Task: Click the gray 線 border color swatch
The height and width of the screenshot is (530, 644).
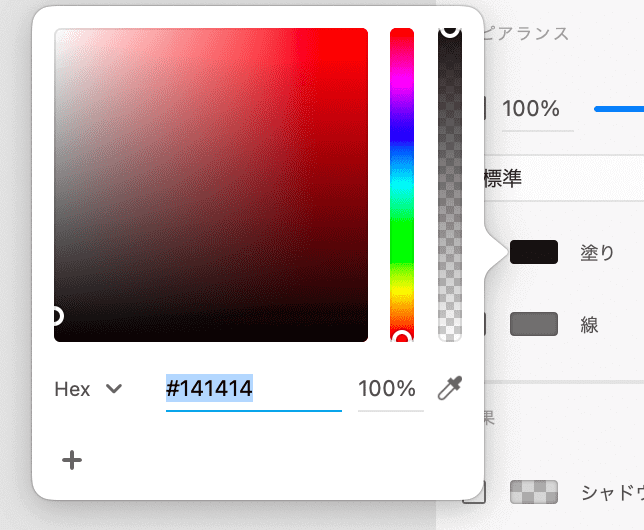Action: point(534,324)
